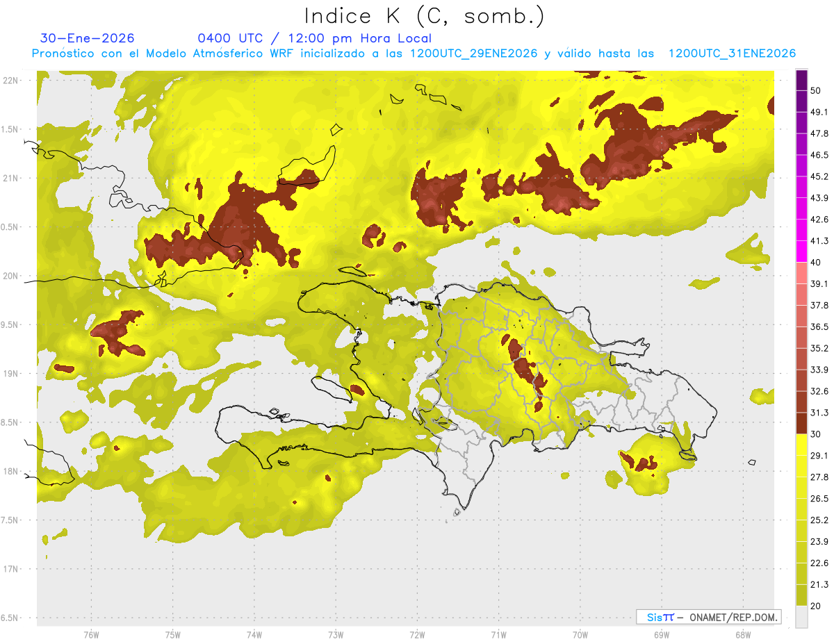Click the dark brown segment above 30
The image size is (834, 644).
[801, 423]
